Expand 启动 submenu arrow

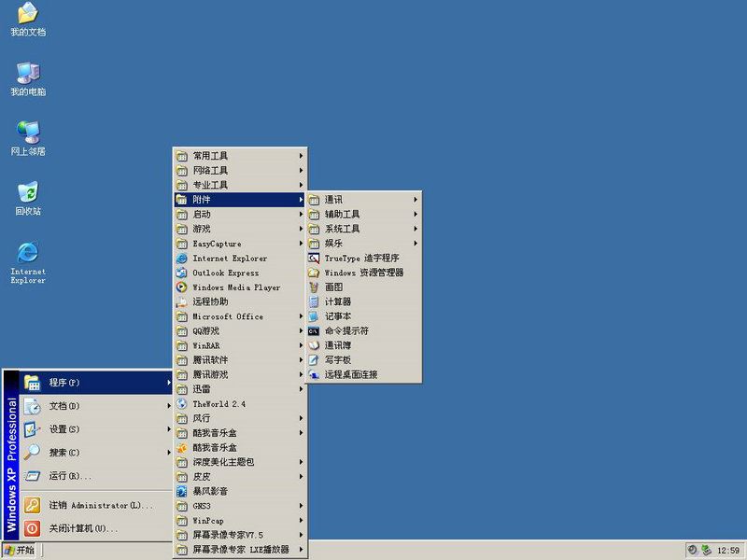pos(301,215)
